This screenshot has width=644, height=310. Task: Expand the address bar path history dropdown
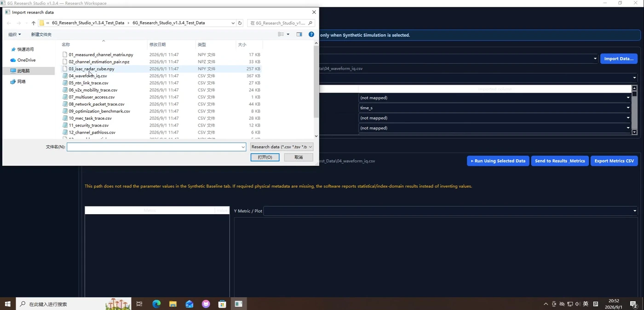233,23
